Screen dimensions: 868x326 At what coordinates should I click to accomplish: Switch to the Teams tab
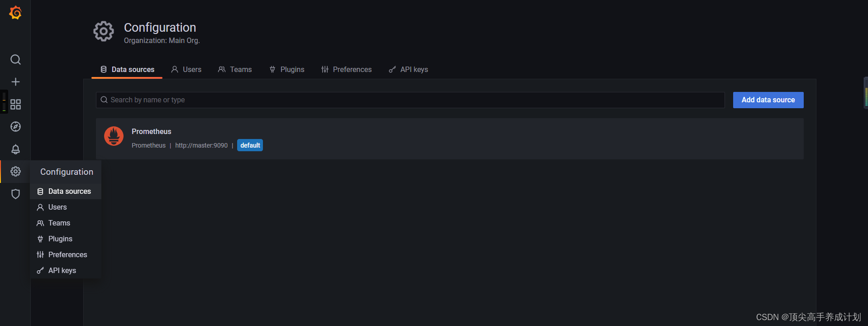coord(235,69)
